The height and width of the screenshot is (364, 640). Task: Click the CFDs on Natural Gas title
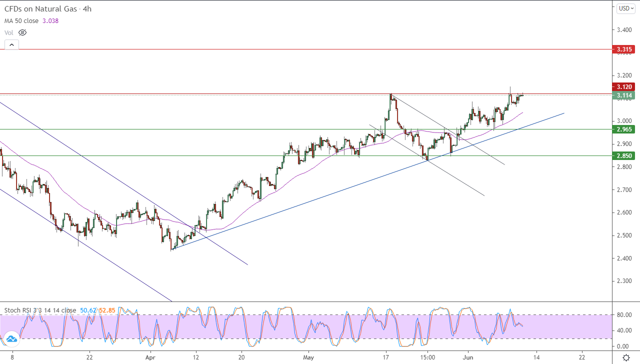tap(48, 9)
